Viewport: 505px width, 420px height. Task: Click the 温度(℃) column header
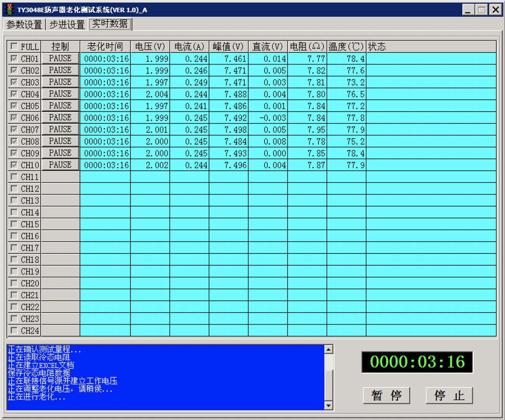[346, 47]
